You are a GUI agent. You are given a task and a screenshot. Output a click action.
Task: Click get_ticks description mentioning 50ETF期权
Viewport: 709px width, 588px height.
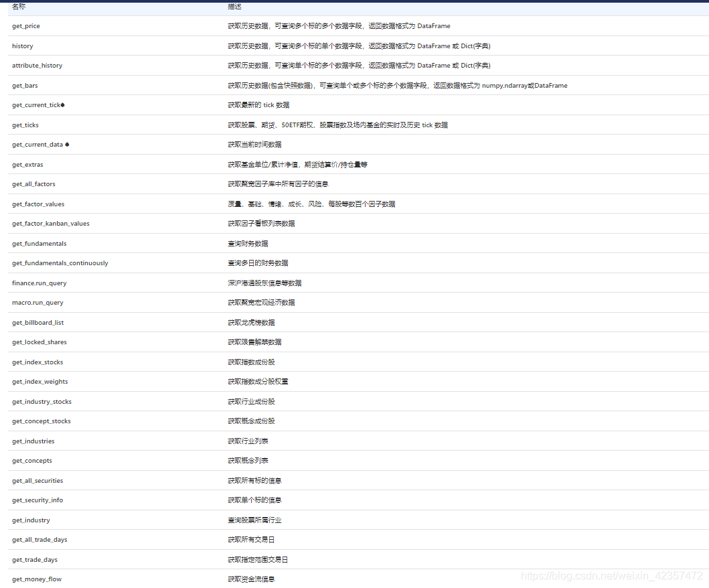338,125
